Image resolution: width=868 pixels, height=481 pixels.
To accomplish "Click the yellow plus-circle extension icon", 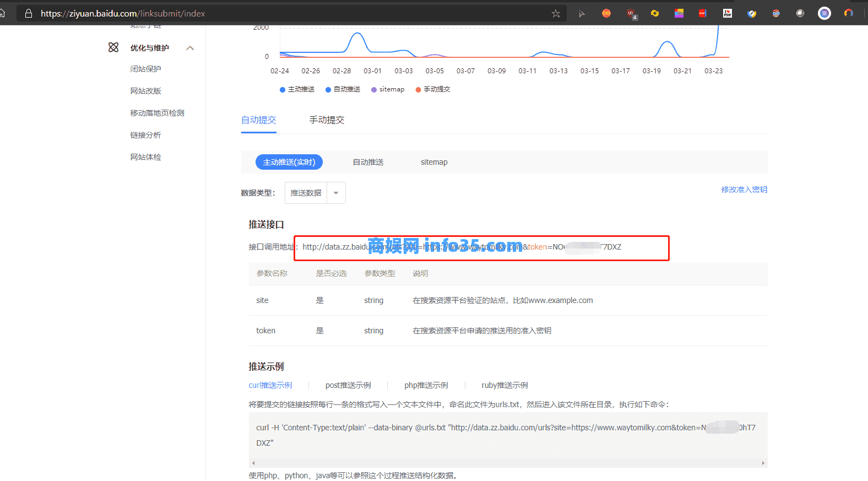I will 655,13.
